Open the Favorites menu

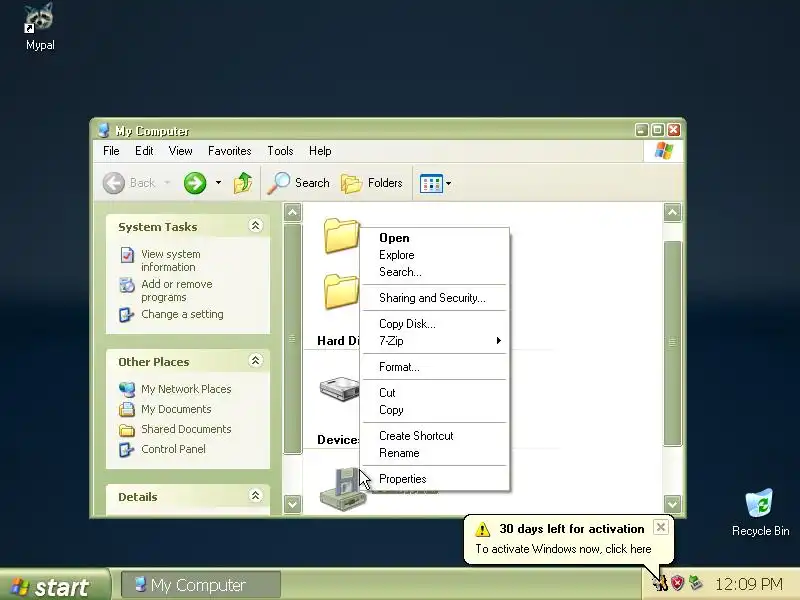[230, 151]
